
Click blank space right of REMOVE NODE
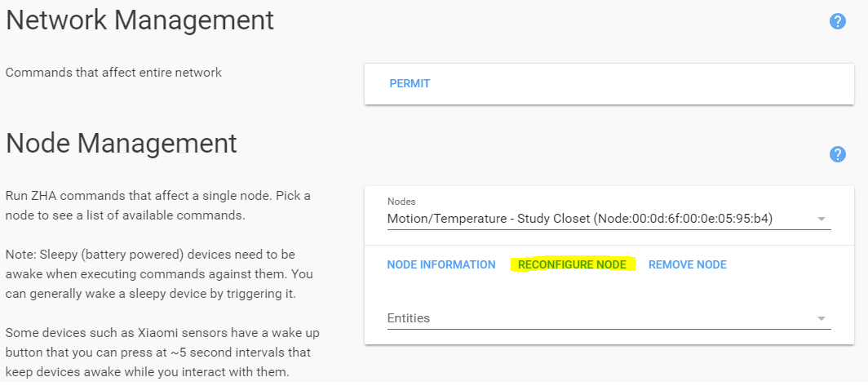point(783,264)
